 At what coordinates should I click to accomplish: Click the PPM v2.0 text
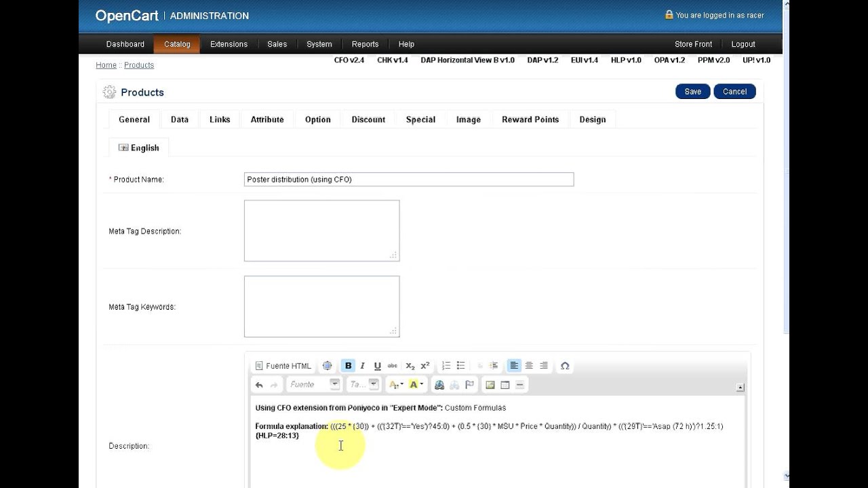coord(714,60)
